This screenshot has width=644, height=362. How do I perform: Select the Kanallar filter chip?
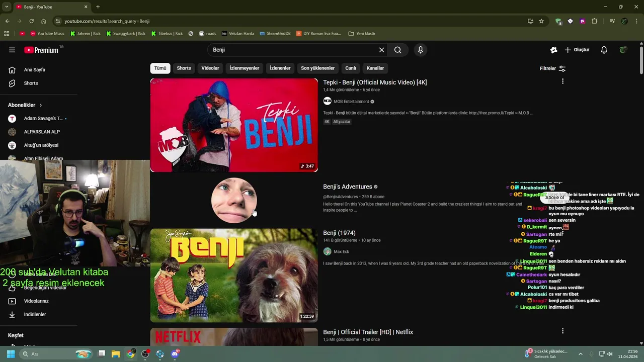pyautogui.click(x=375, y=68)
